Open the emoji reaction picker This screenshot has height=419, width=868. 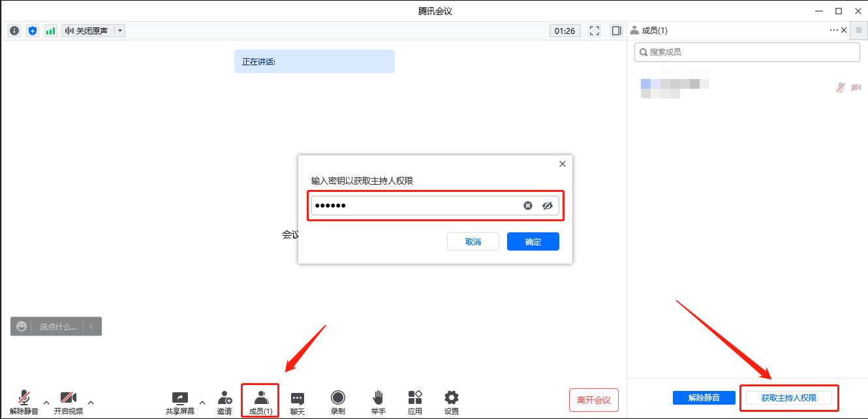pyautogui.click(x=22, y=326)
